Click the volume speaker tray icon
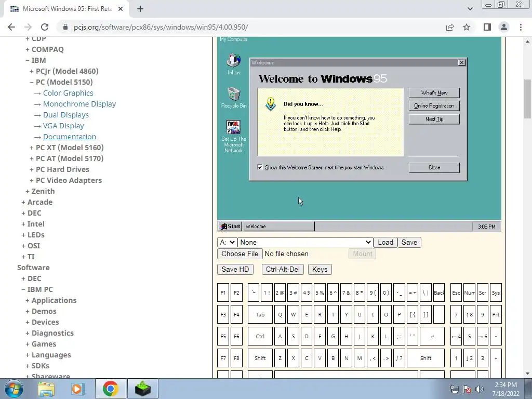This screenshot has height=399, width=532. click(480, 389)
